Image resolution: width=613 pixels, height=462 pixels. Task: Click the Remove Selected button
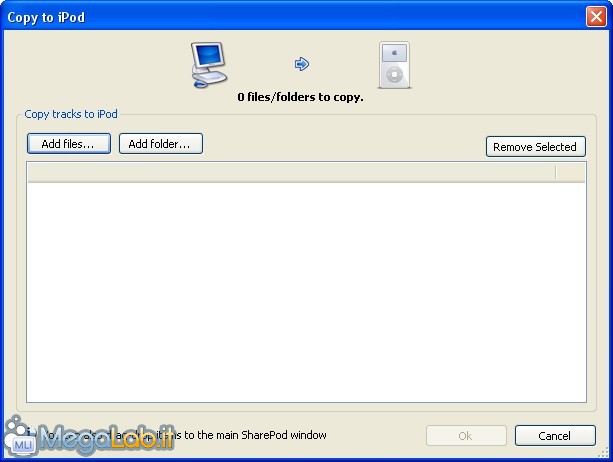[x=536, y=147]
